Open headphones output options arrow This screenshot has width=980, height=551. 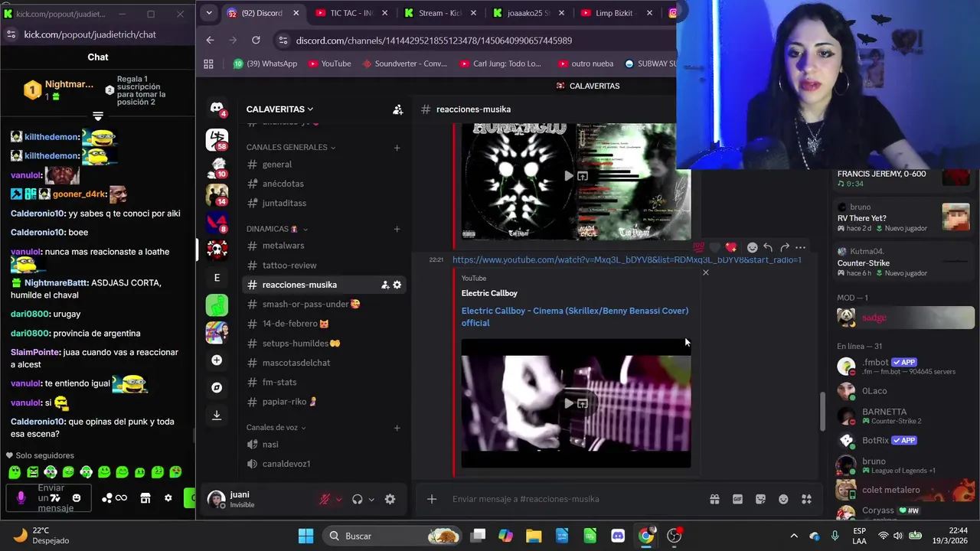point(371,500)
